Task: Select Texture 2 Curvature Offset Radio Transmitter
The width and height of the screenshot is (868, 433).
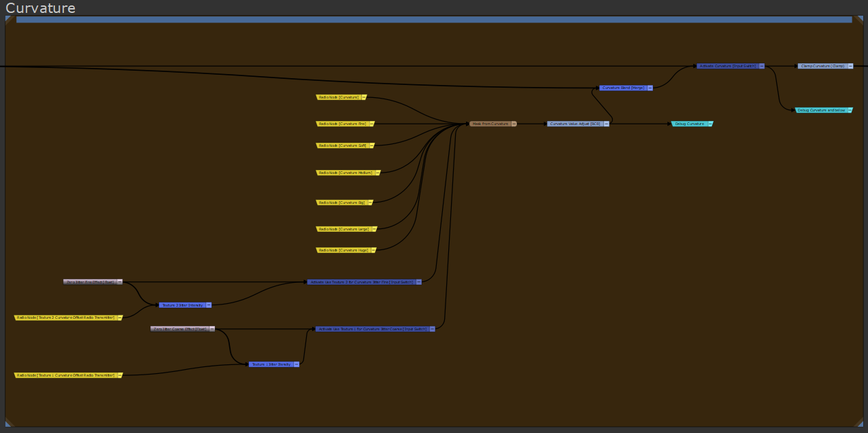Action: coord(65,317)
